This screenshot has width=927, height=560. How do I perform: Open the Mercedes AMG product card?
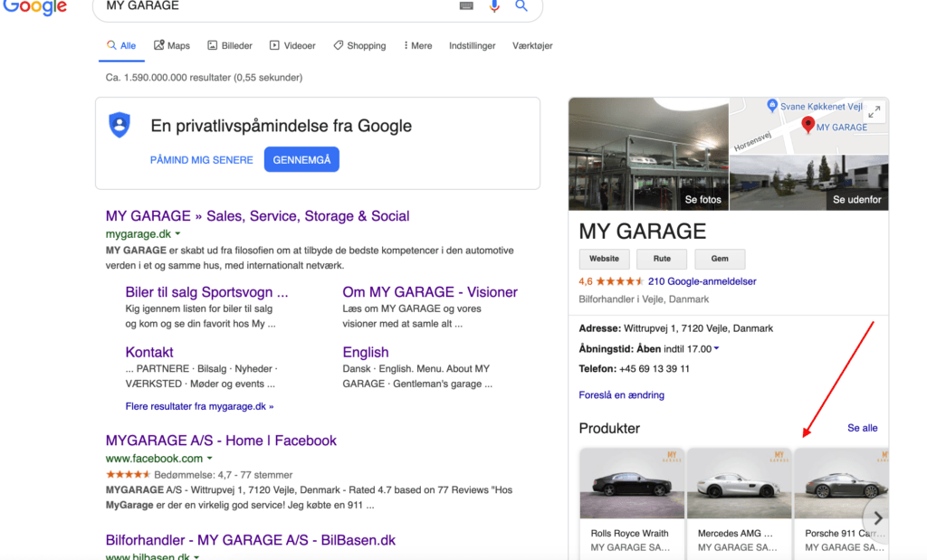click(739, 503)
